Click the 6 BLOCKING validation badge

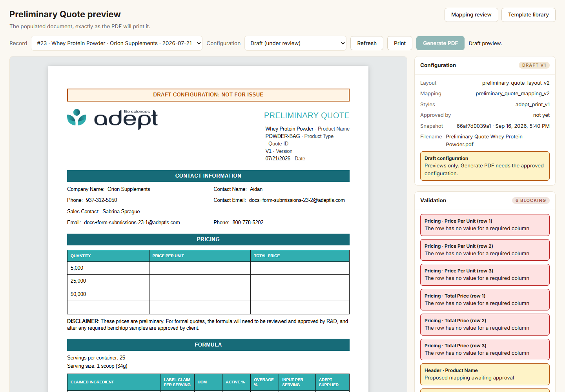(531, 200)
